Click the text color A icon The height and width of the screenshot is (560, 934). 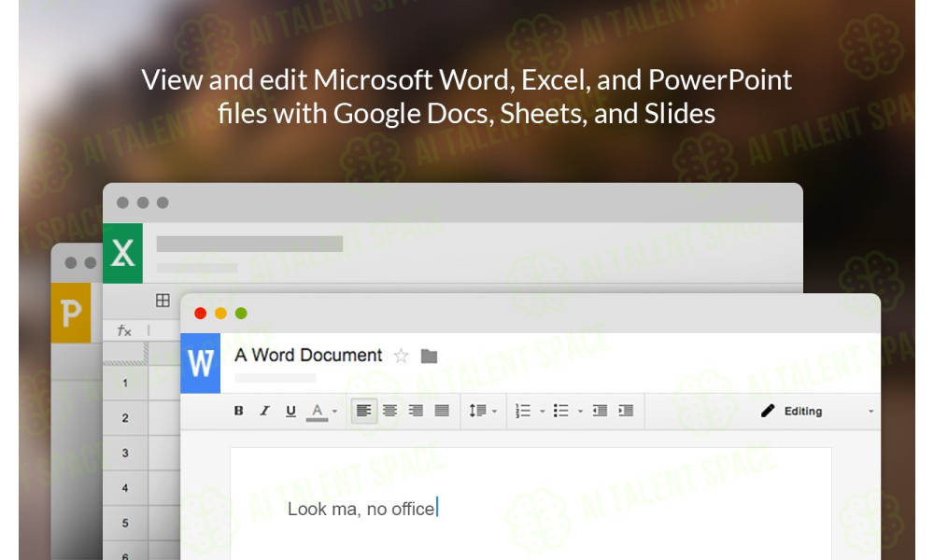(x=317, y=412)
